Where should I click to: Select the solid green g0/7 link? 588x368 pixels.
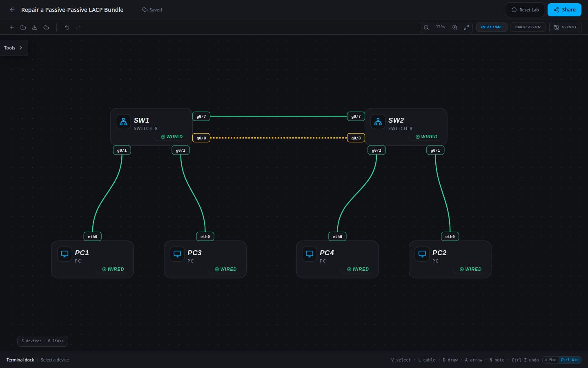[x=278, y=117]
